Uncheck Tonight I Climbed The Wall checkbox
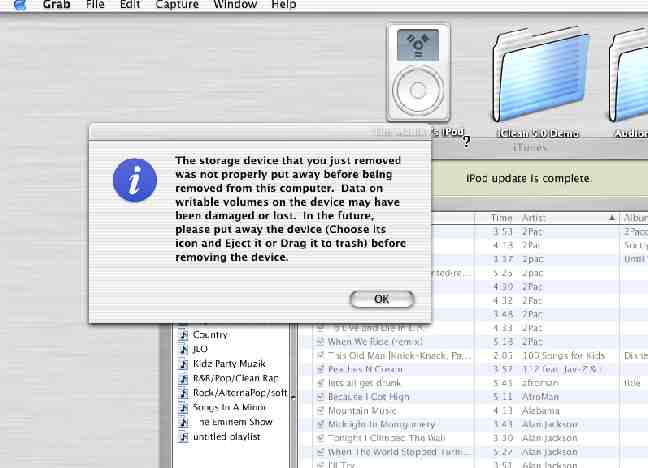 pyautogui.click(x=320, y=438)
